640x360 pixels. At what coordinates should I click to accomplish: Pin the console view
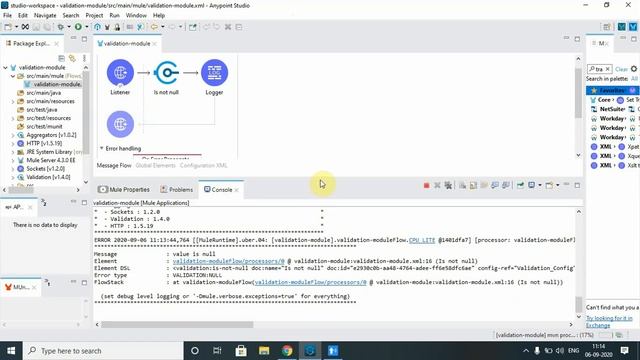click(x=520, y=185)
